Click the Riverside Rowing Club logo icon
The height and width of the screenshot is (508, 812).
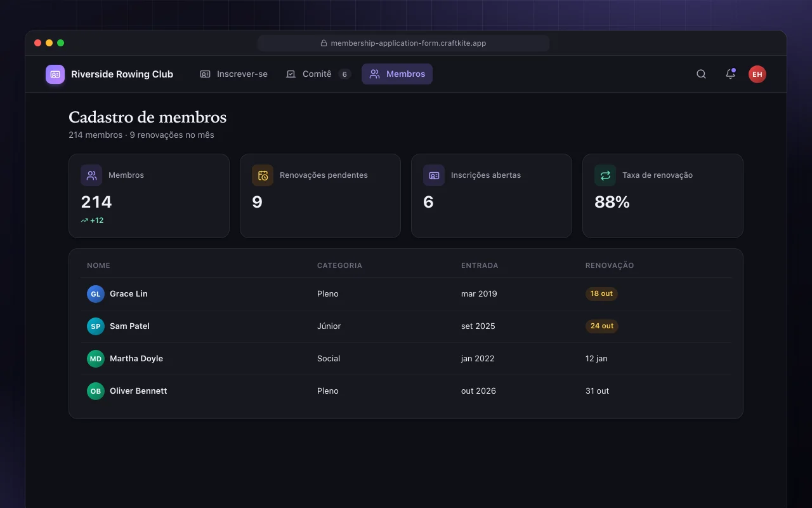tap(55, 74)
